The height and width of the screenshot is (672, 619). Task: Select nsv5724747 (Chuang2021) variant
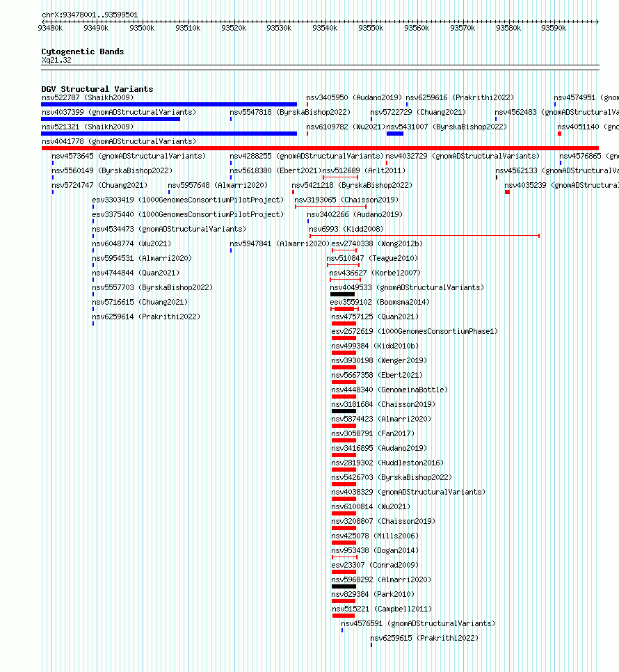pos(99,185)
